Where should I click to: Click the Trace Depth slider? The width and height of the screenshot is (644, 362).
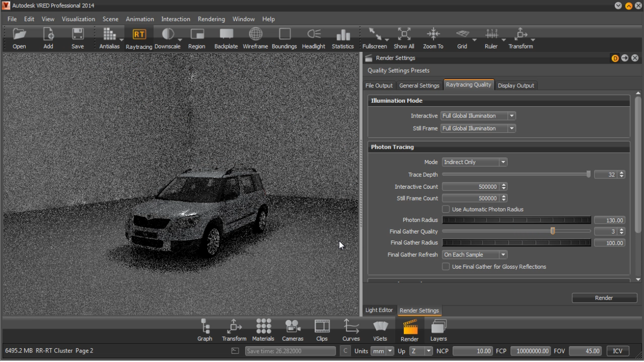click(x=516, y=174)
